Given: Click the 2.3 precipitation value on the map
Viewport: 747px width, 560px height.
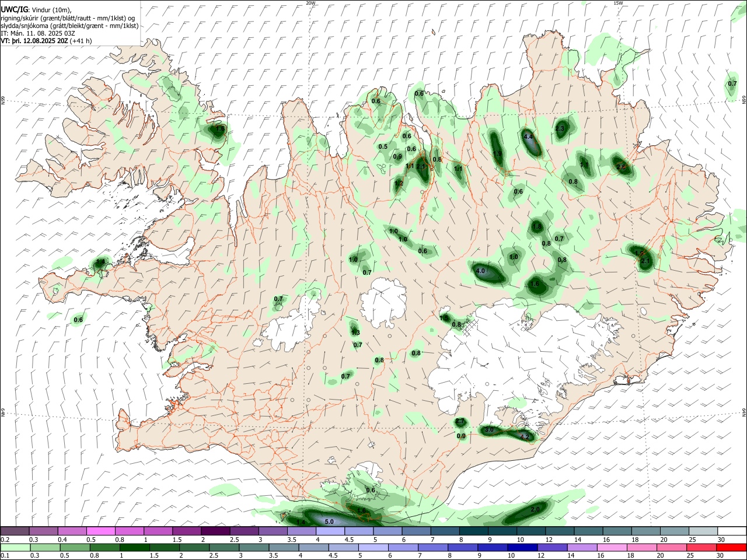Looking at the screenshot, I should pyautogui.click(x=560, y=128).
